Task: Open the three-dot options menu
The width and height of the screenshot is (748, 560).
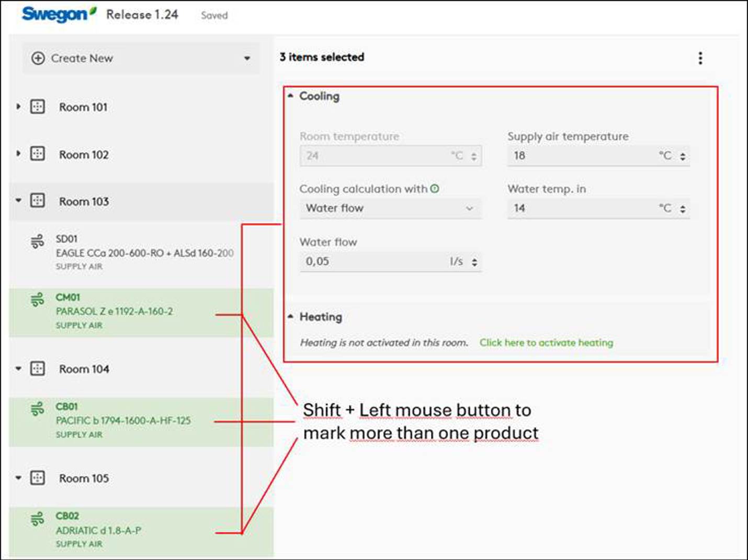Action: (x=700, y=58)
